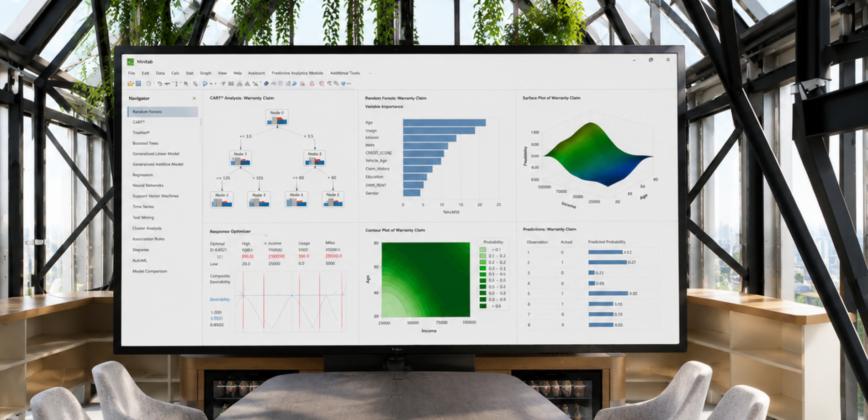Select Time Series in the Navigator

tap(143, 206)
